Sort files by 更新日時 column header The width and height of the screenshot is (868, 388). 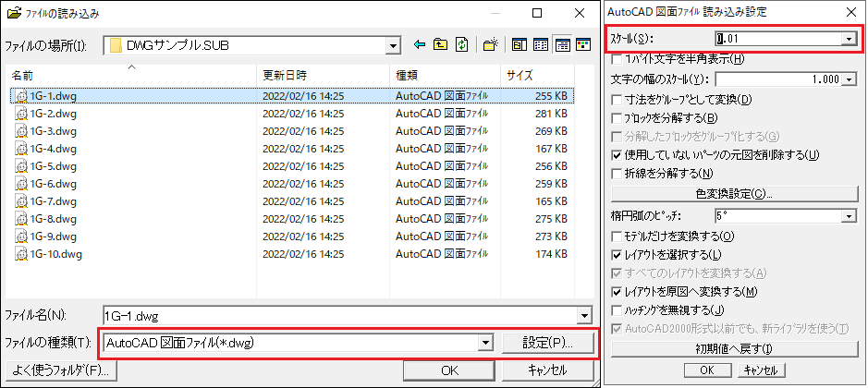click(324, 75)
